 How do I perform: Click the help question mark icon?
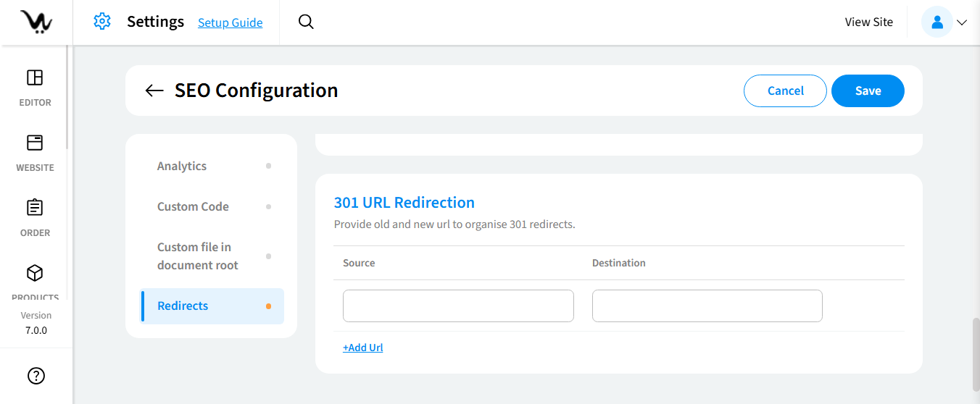pyautogui.click(x=36, y=376)
